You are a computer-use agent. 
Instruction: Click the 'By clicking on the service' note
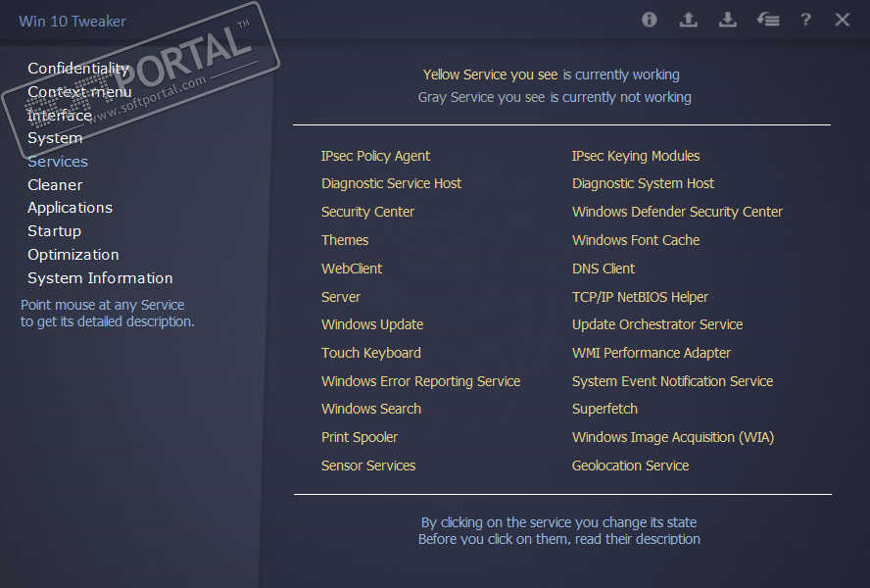coord(558,522)
